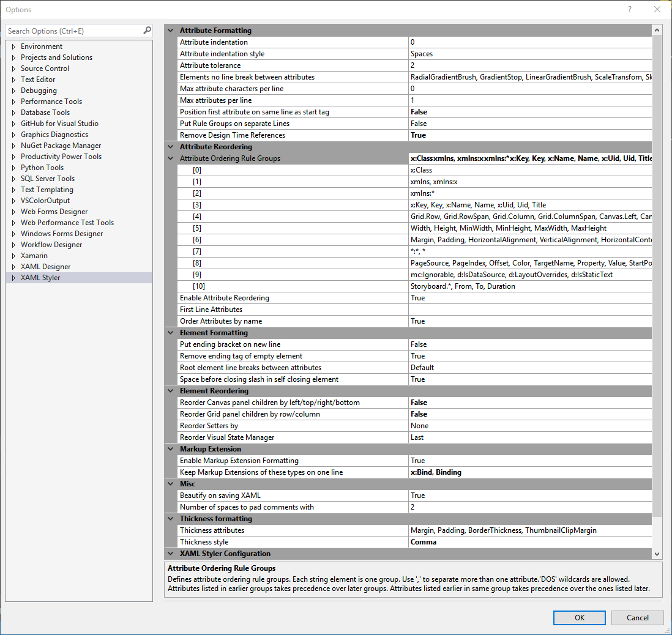Select XAML Styler in the options tree
The height and width of the screenshot is (635, 672).
click(x=40, y=278)
